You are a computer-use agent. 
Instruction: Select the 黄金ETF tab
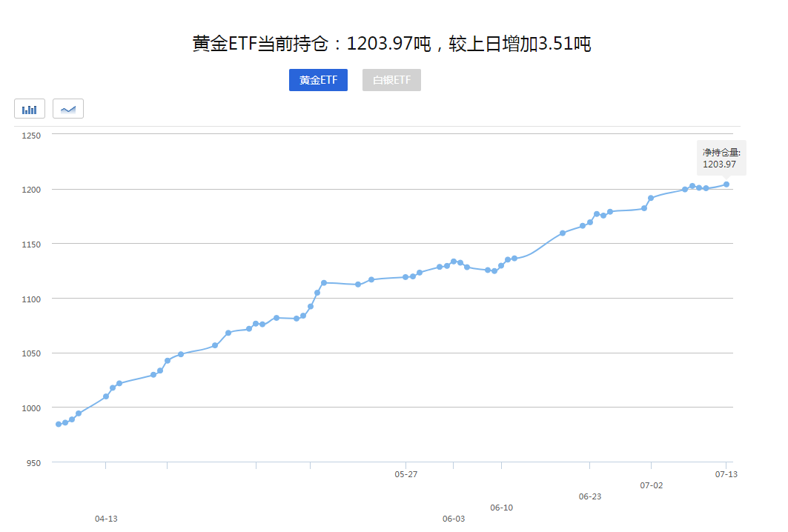(318, 80)
